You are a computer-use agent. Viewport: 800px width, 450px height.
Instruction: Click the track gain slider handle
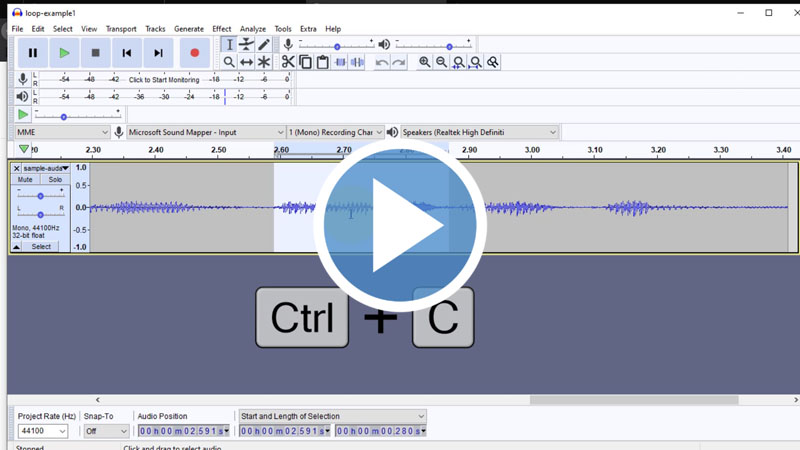click(x=40, y=196)
